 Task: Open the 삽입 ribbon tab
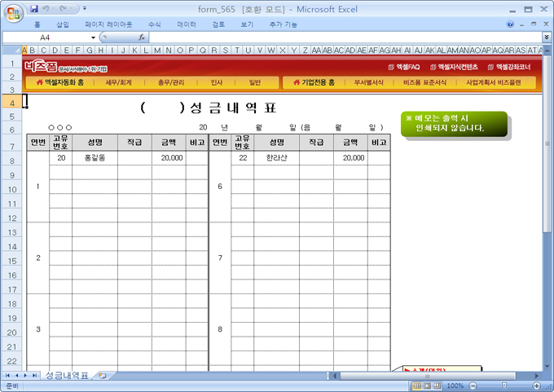[x=63, y=24]
